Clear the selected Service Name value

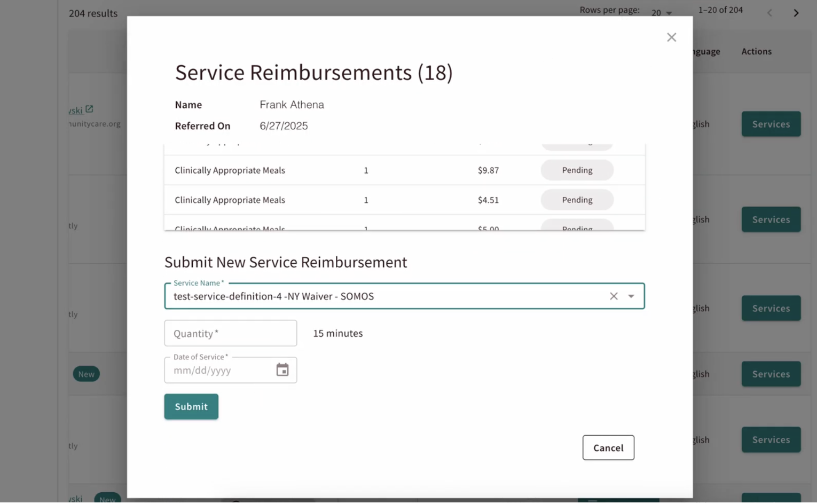614,296
